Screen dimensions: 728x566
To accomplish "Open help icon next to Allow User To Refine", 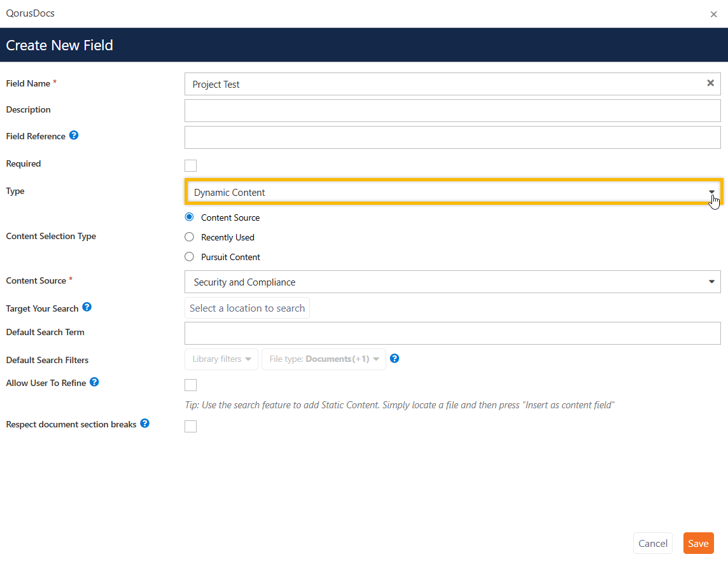I will click(x=94, y=382).
